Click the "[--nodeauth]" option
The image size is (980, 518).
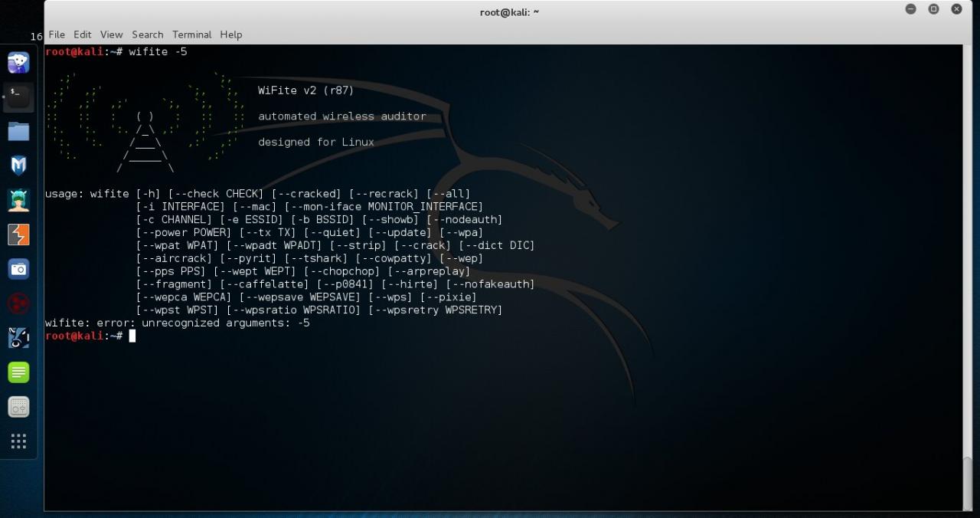tap(465, 220)
